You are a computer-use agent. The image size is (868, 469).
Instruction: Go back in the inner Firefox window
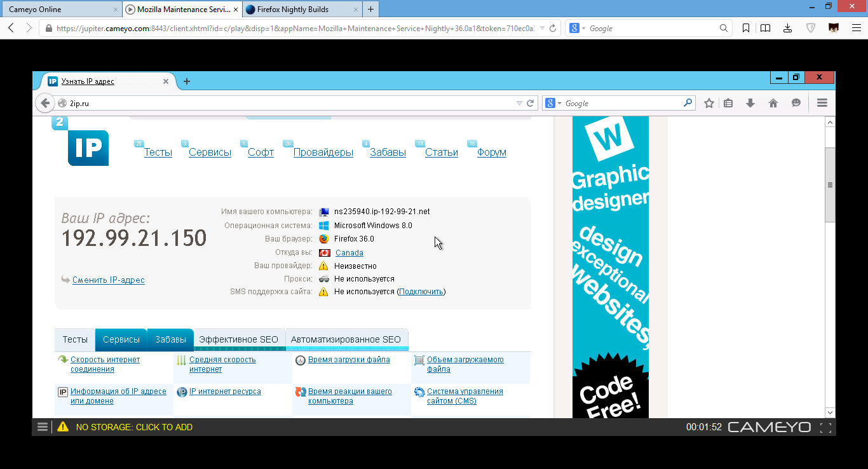coord(44,103)
